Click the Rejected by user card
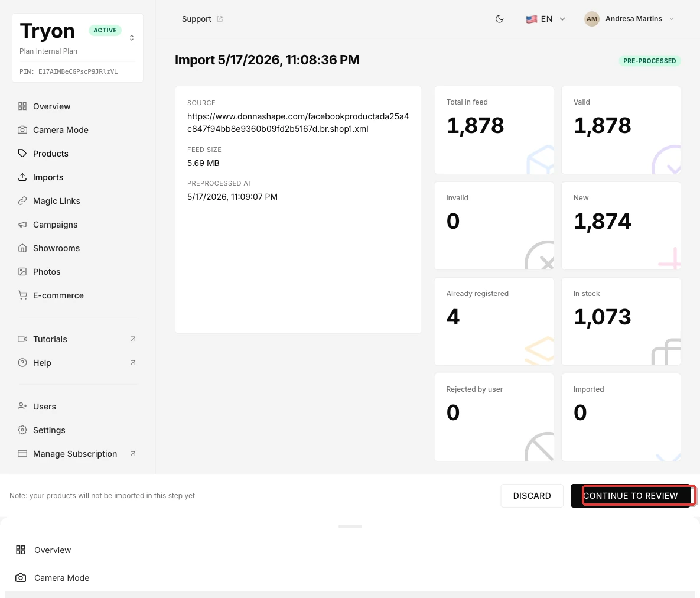This screenshot has width=700, height=598. pos(494,417)
